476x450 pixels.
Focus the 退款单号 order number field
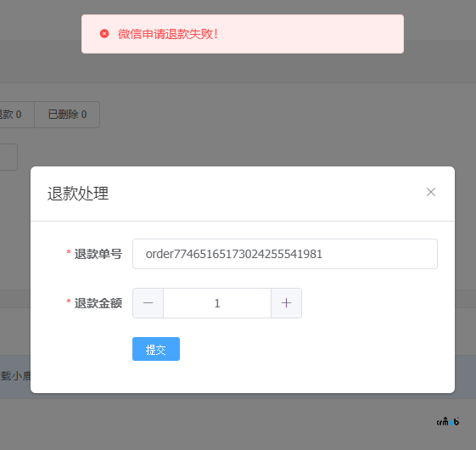click(285, 254)
